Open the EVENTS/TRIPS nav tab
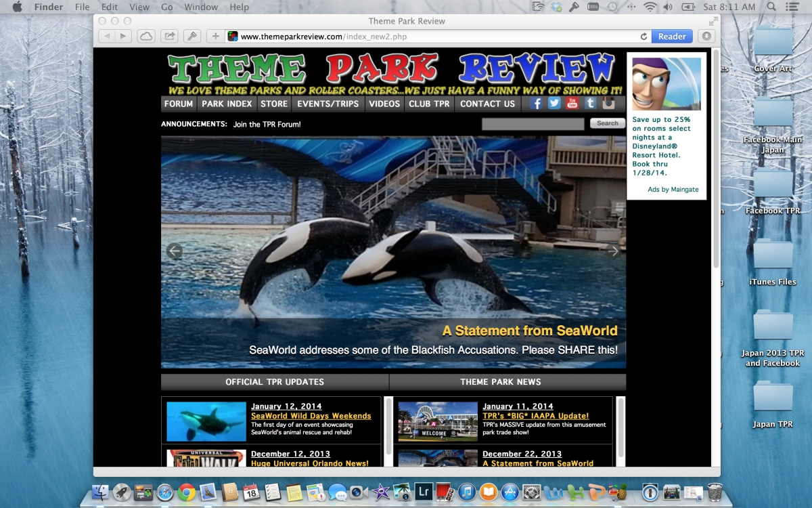 click(x=328, y=104)
